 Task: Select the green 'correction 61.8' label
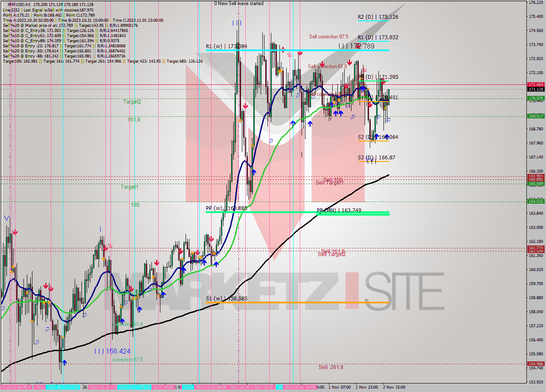click(127, 324)
